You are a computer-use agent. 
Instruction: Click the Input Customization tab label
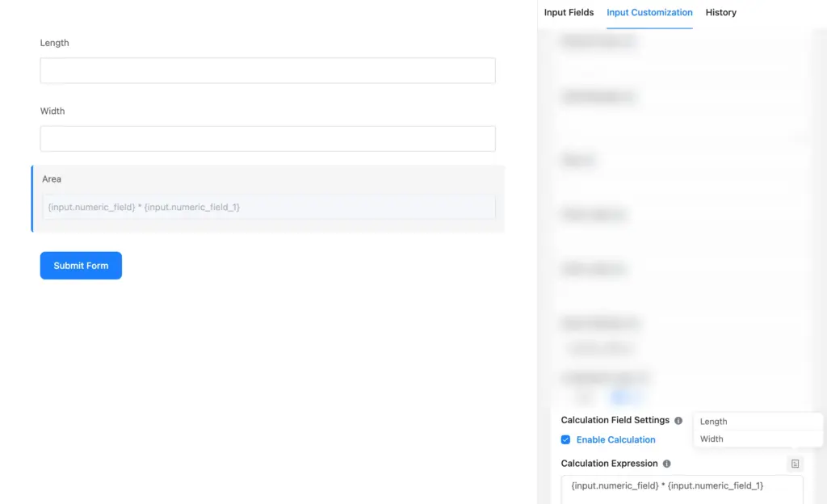[x=649, y=12]
